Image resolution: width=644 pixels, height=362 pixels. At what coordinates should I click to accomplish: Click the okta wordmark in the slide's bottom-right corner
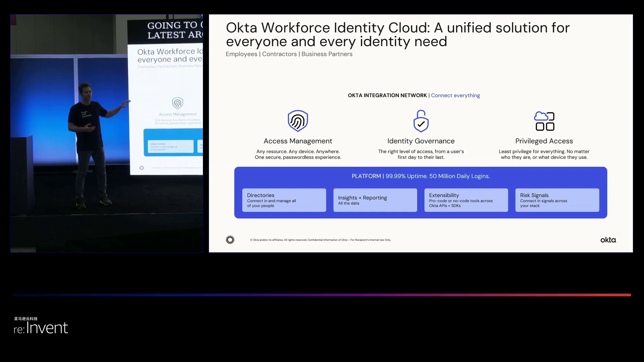(x=608, y=240)
